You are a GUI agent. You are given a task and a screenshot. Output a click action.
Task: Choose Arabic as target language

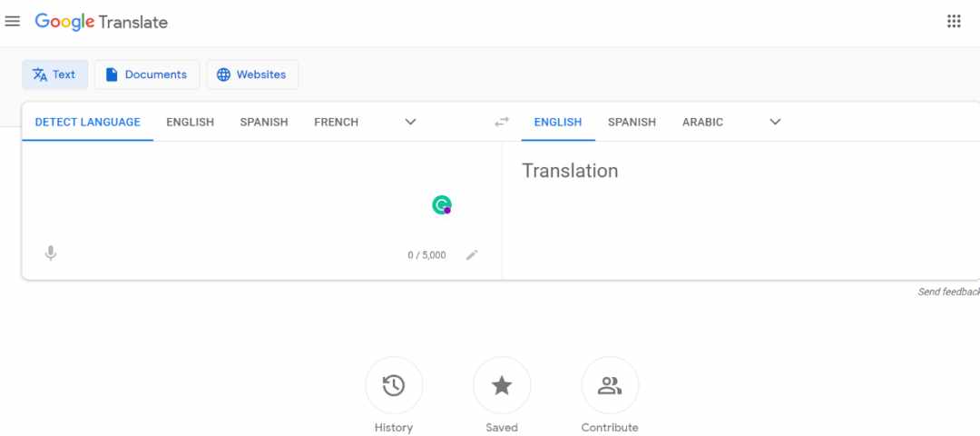click(x=702, y=122)
